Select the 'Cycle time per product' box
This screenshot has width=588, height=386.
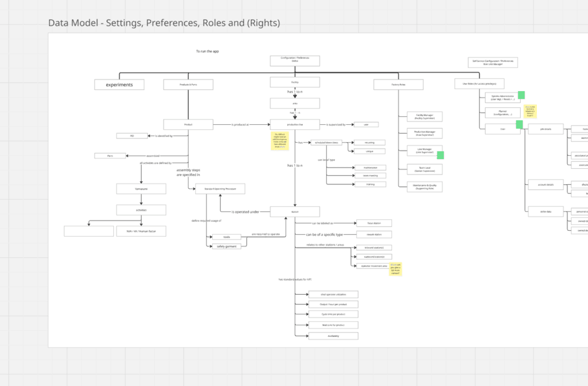(x=333, y=314)
